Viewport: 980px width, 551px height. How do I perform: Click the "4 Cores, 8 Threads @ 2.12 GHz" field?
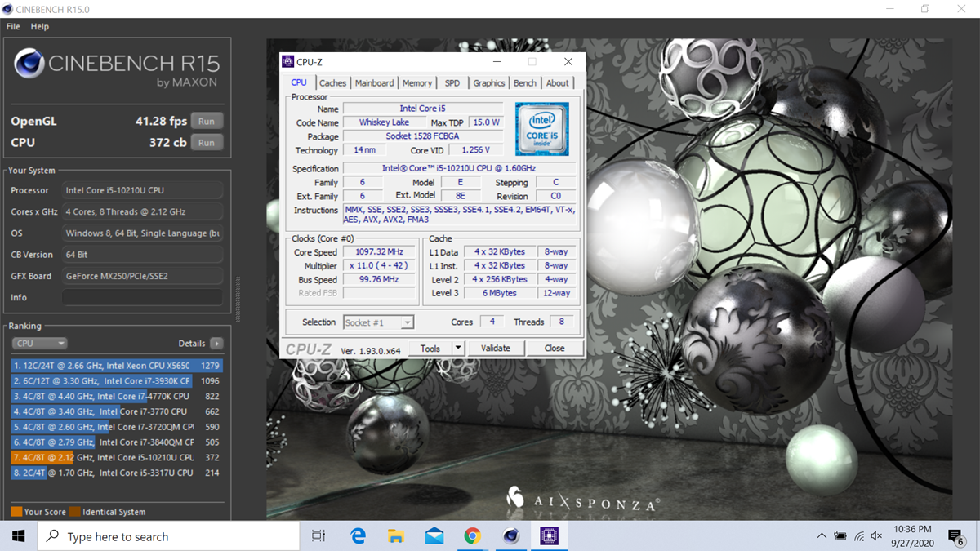143,211
